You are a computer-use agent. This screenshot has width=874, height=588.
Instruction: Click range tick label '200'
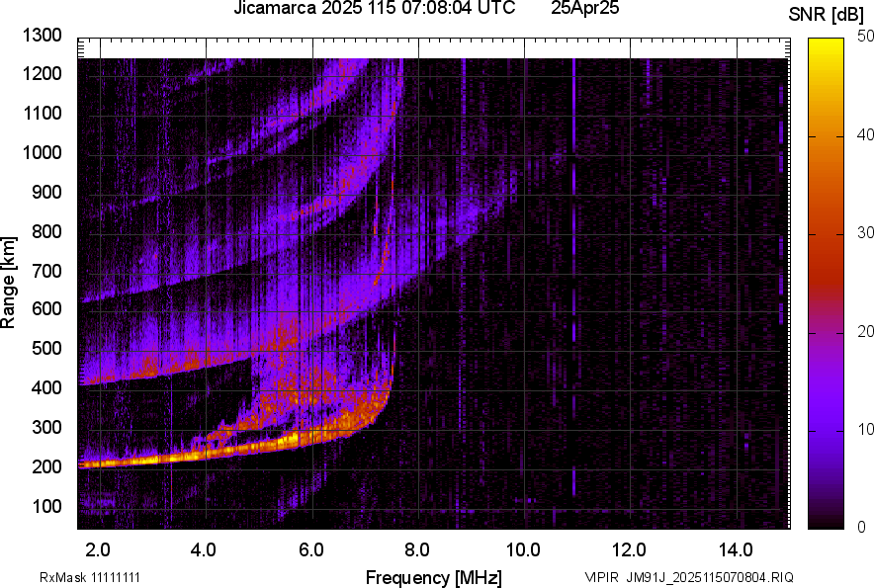[x=46, y=466]
